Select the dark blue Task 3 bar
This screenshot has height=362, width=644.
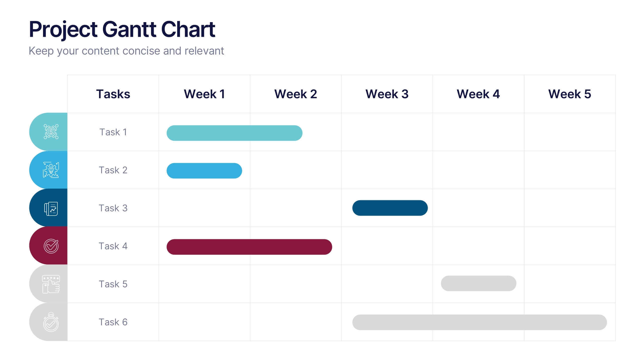tap(390, 208)
